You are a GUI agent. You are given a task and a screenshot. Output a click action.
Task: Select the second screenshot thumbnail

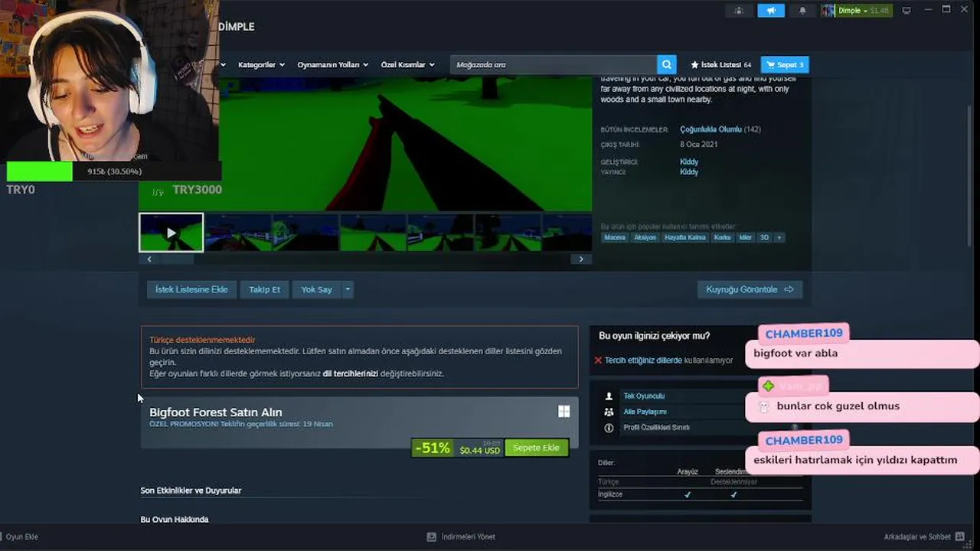point(237,233)
